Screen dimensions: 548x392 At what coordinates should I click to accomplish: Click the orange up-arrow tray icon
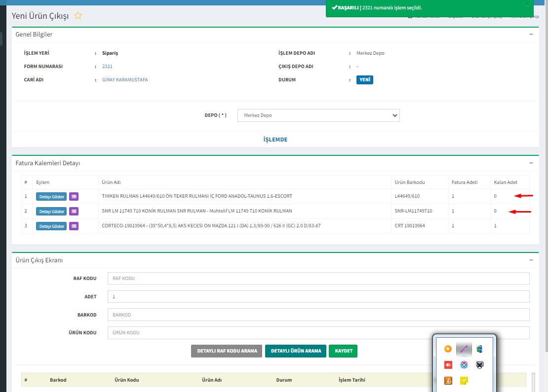(448, 349)
